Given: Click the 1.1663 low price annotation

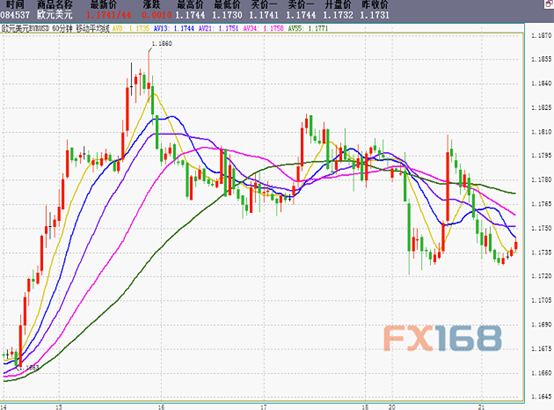Looking at the screenshot, I should (x=28, y=368).
